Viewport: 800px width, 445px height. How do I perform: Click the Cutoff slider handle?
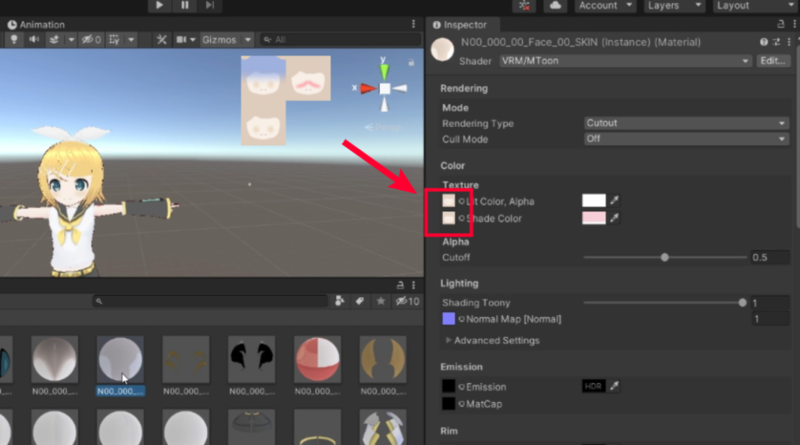click(x=664, y=257)
